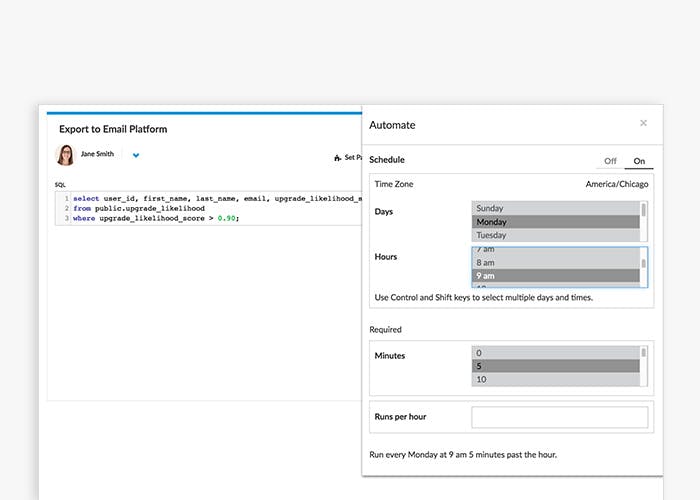This screenshot has width=700, height=500.
Task: Choose 9 am in Hours list
Action: [x=555, y=276]
